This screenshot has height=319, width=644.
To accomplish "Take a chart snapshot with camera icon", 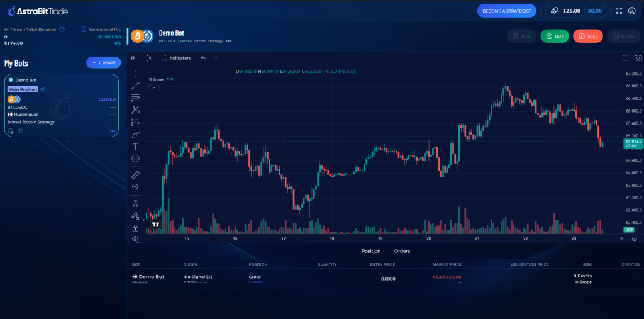I will pyautogui.click(x=638, y=58).
